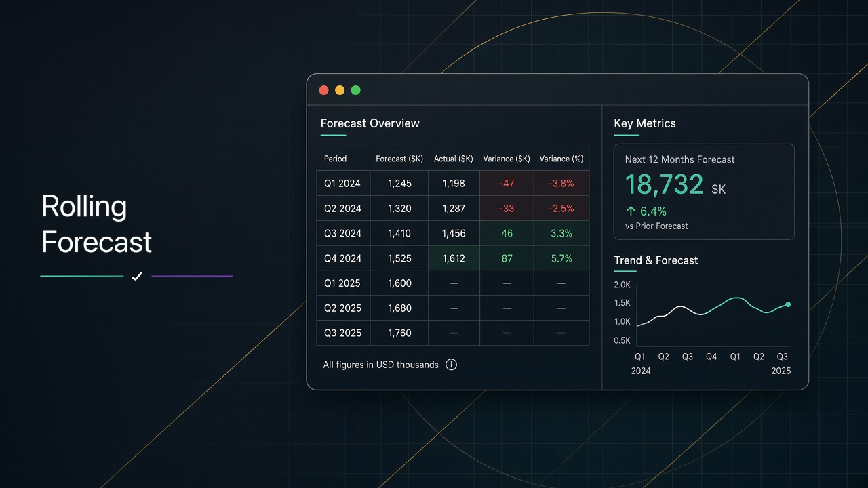Click the -47 variance cell

(507, 183)
